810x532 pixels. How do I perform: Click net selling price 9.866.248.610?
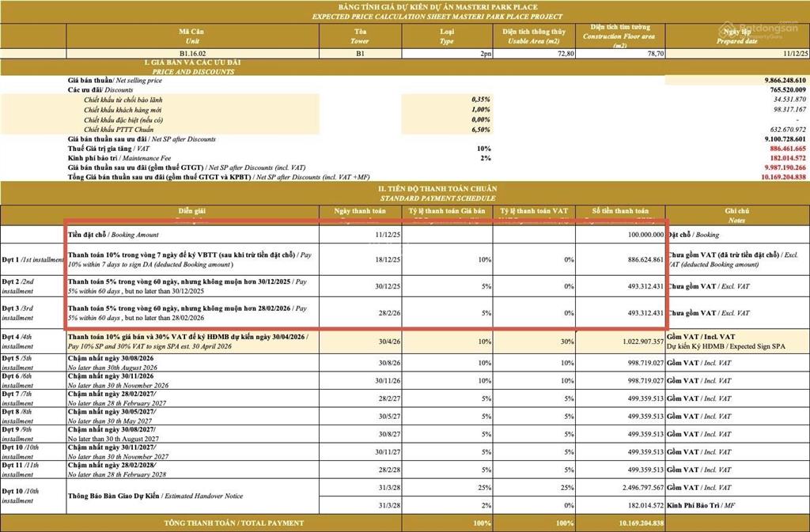tap(785, 81)
